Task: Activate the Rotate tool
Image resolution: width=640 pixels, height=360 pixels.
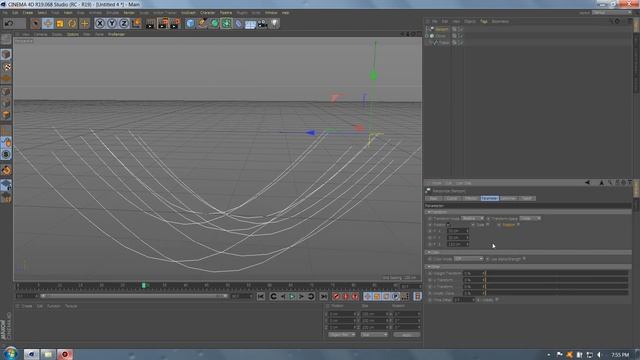Action: (x=72, y=23)
